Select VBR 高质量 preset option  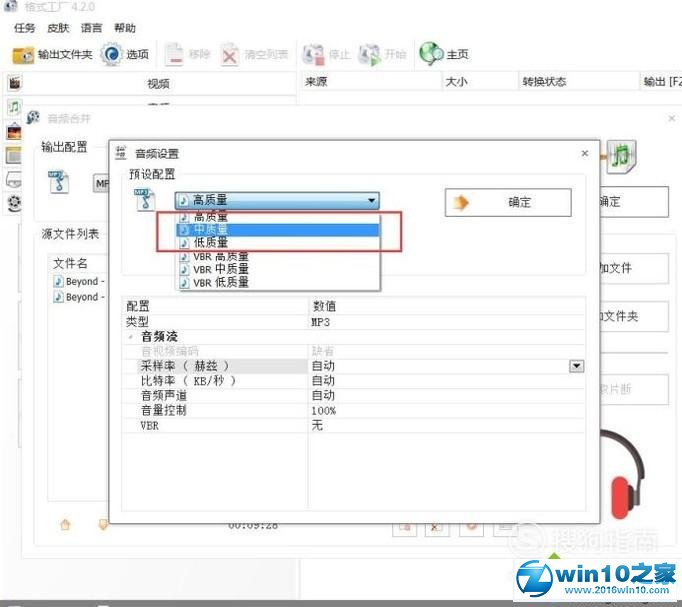pos(220,256)
